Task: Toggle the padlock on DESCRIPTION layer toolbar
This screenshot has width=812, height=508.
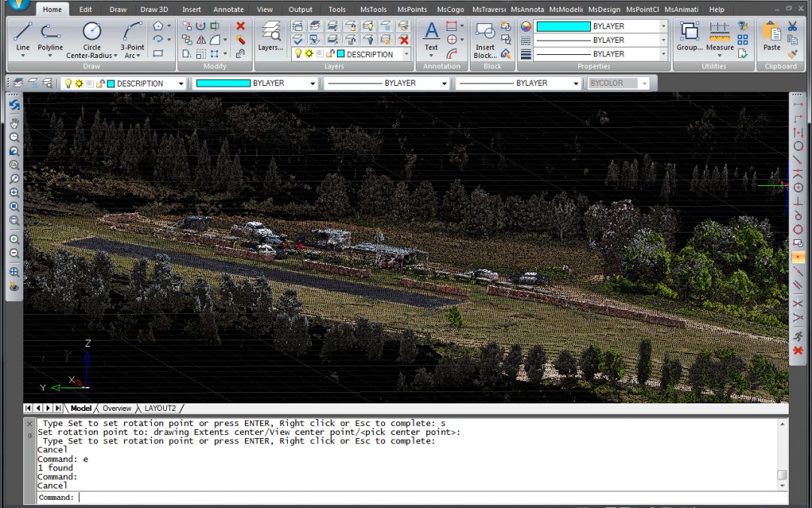Action: pyautogui.click(x=100, y=84)
